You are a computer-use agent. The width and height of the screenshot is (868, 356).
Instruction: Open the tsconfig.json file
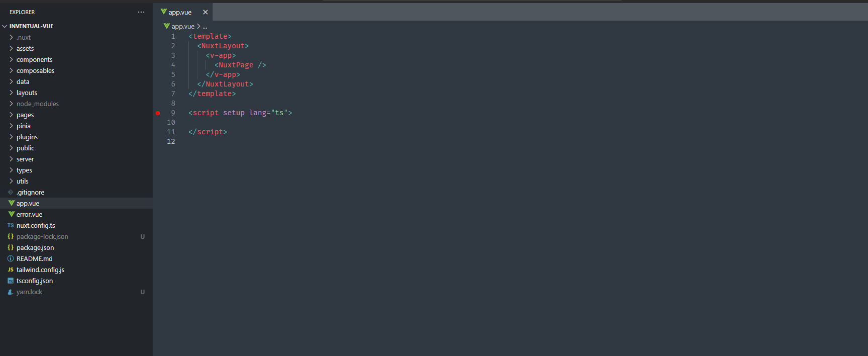click(x=35, y=281)
